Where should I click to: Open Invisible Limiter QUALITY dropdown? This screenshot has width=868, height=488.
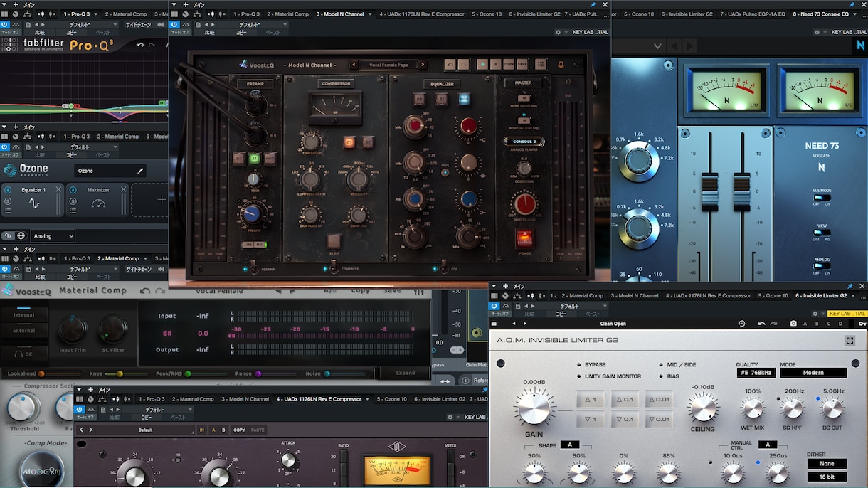pyautogui.click(x=755, y=373)
